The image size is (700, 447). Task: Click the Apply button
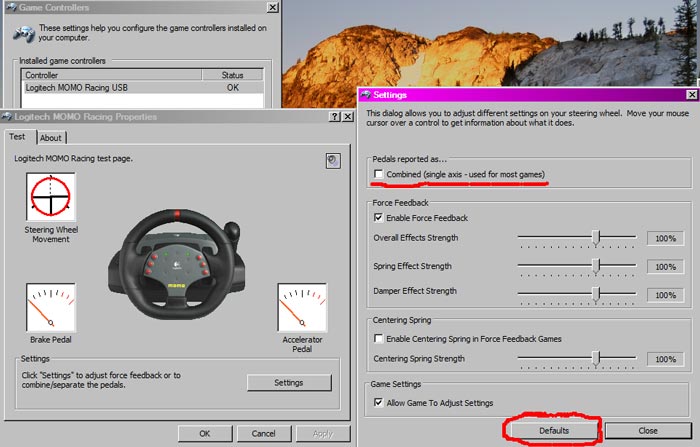[x=323, y=434]
